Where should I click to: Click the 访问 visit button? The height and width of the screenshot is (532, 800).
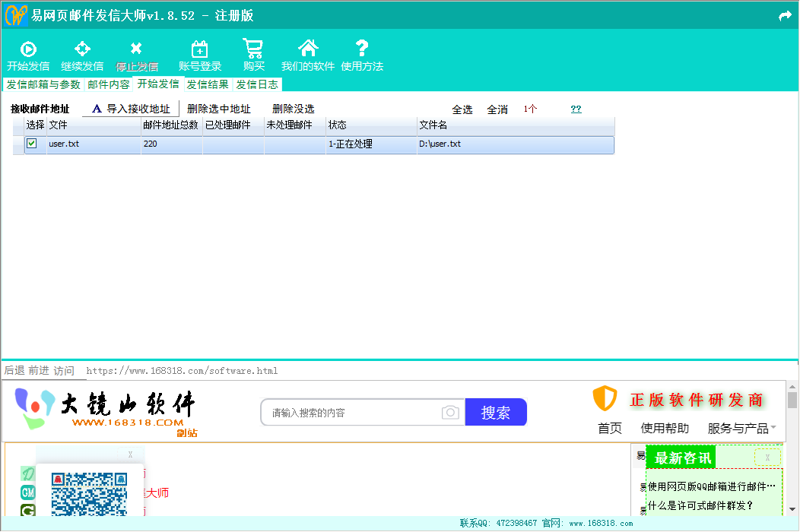pyautogui.click(x=64, y=370)
